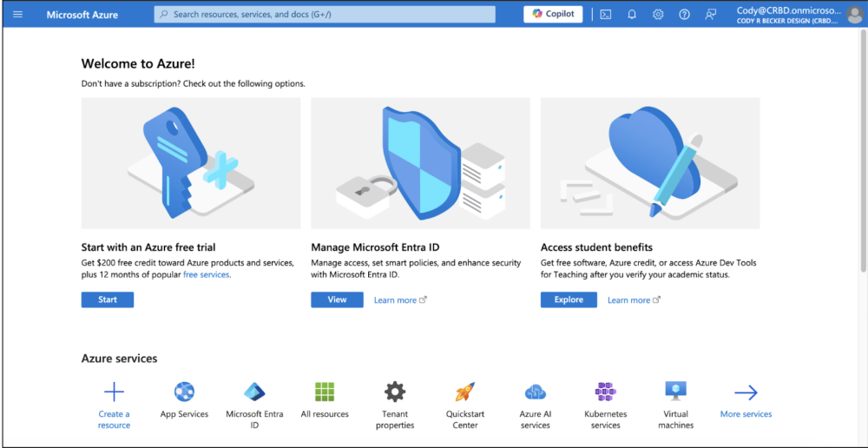The height and width of the screenshot is (448, 868).
Task: Click the Access student benefits heading
Action: pos(597,247)
